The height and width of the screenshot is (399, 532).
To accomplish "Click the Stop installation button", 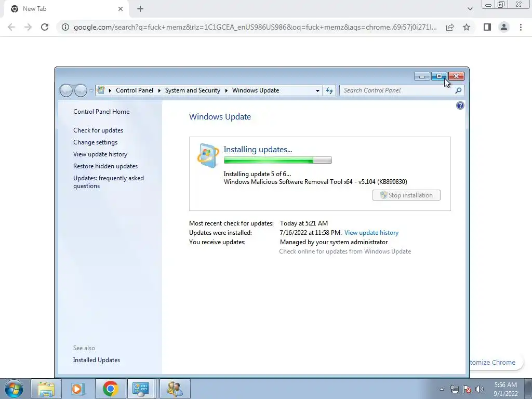I will click(406, 195).
